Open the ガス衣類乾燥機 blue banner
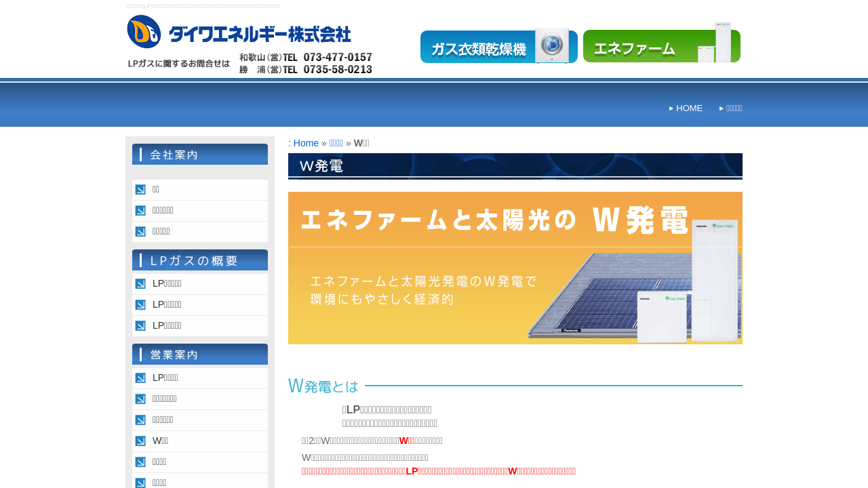 pos(498,47)
